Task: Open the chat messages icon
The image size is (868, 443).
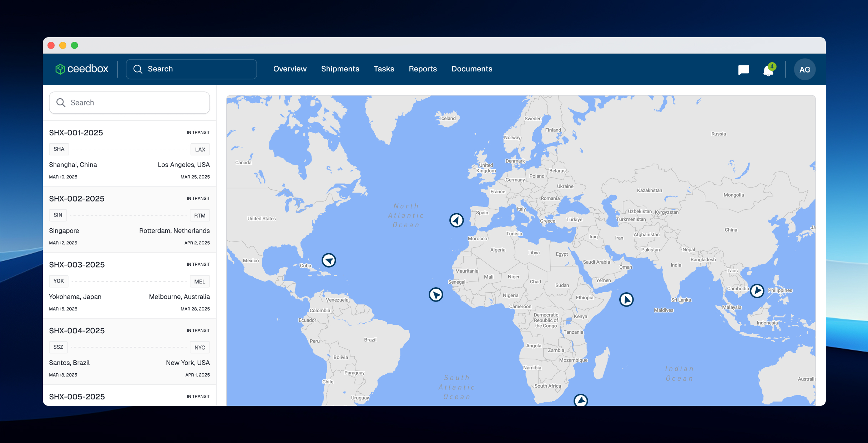Action: [743, 69]
